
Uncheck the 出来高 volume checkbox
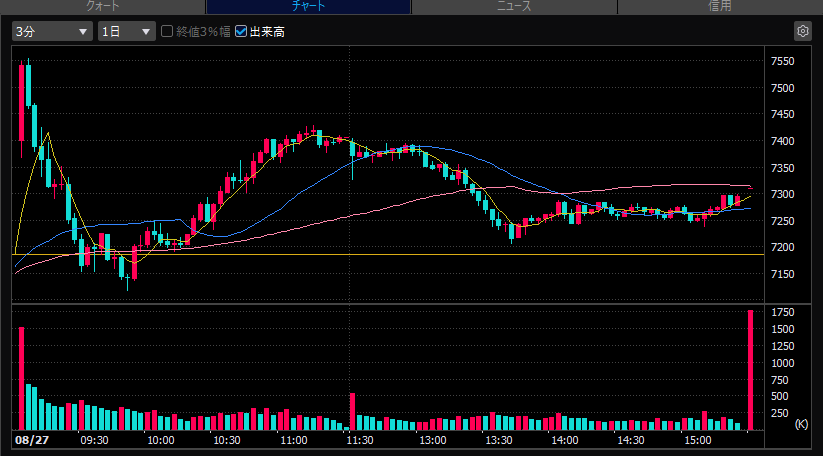(241, 31)
